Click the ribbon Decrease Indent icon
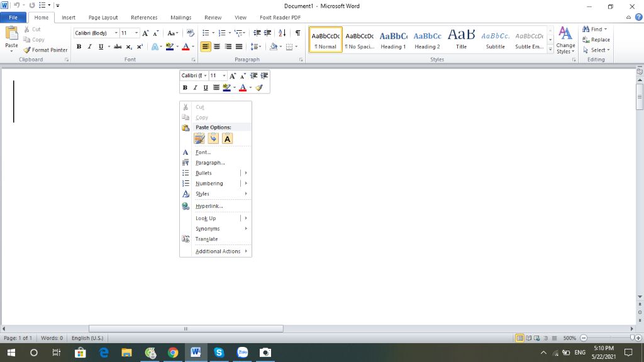Viewport: 644px width, 362px height. tap(257, 33)
